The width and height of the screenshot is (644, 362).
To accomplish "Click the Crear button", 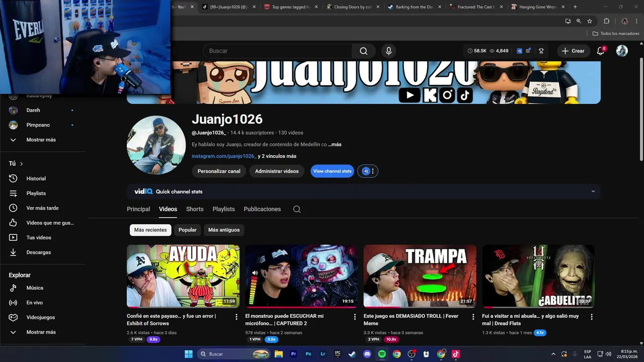I will coord(574,51).
